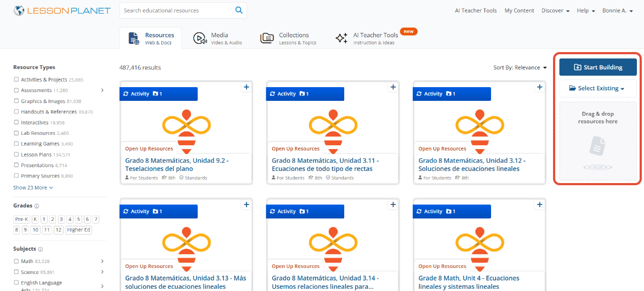Check the Primary Sources filter
644x291 pixels.
tap(16, 176)
